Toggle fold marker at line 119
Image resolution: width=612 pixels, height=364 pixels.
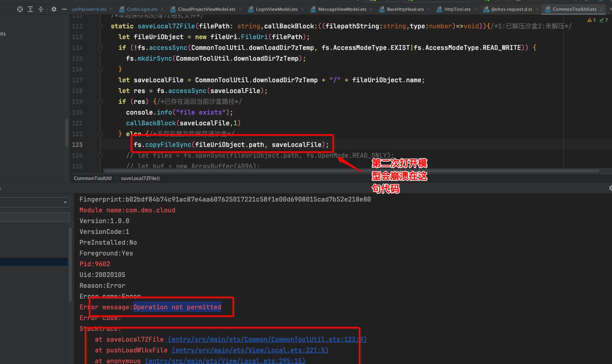[101, 102]
